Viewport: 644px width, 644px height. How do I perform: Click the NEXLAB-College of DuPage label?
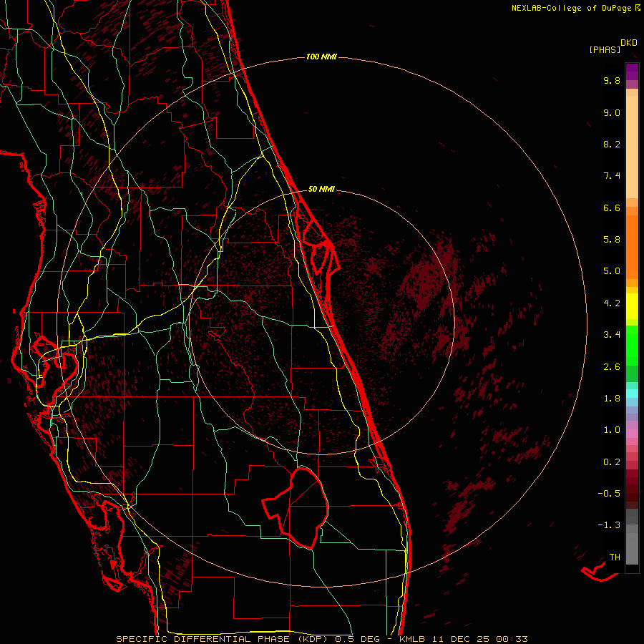573,8
